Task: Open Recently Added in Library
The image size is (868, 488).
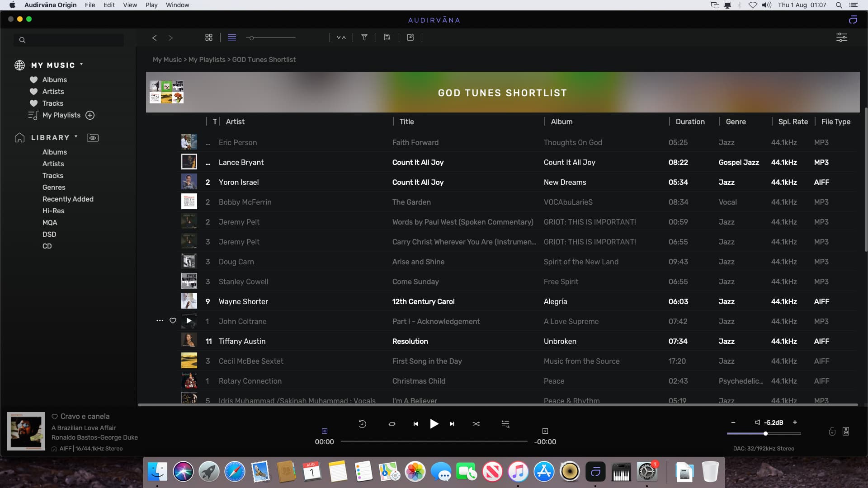Action: coord(68,199)
